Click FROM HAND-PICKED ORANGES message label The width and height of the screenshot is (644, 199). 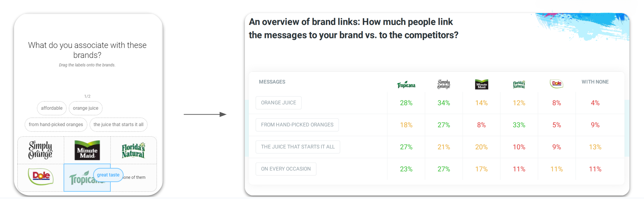(297, 125)
